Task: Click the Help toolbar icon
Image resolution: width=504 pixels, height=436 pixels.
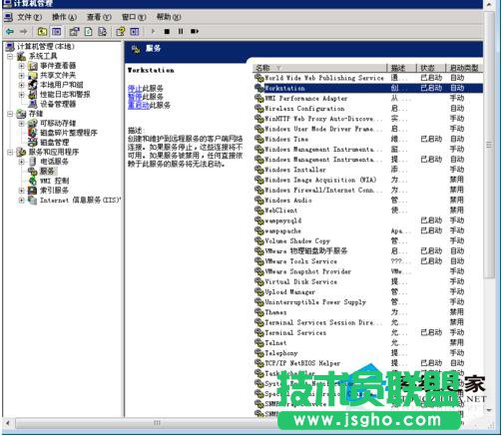Action: [121, 32]
